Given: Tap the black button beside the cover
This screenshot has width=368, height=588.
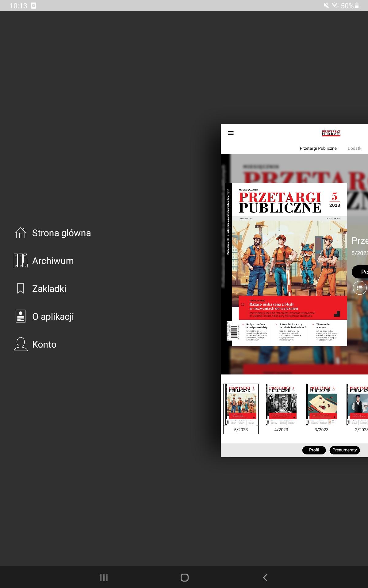Looking at the screenshot, I should pyautogui.click(x=360, y=272).
